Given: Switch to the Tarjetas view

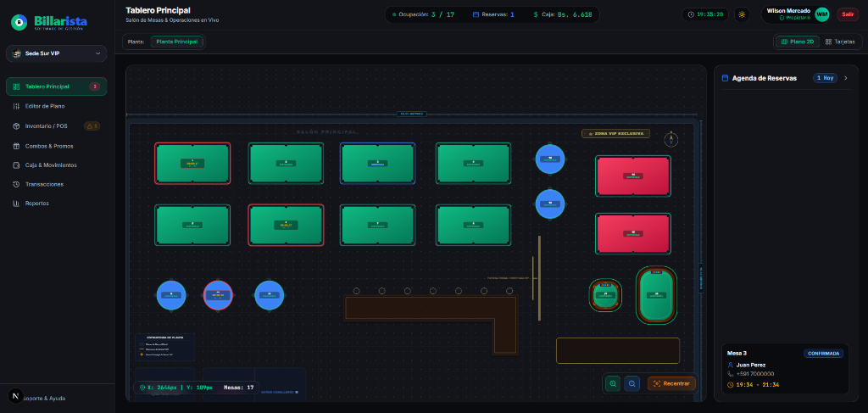Looking at the screenshot, I should [840, 42].
